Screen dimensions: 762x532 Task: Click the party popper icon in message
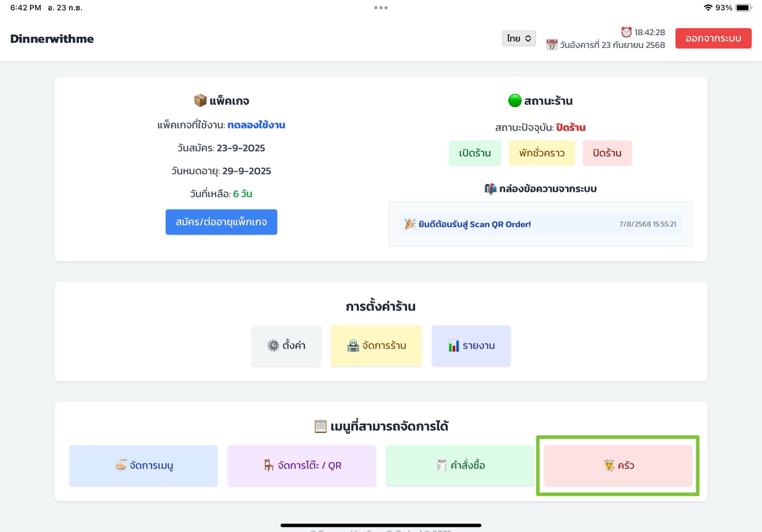410,224
